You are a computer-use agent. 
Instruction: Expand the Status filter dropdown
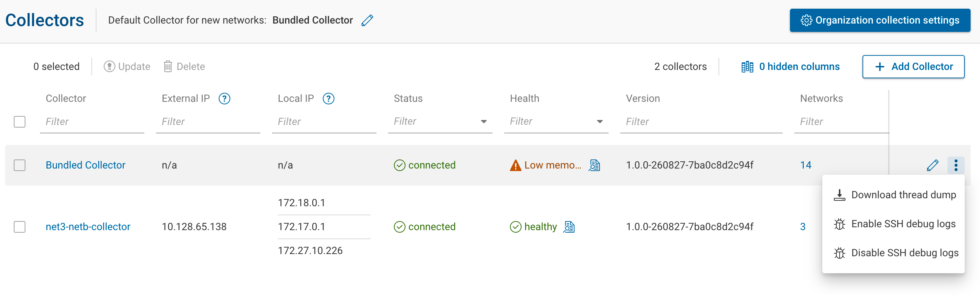click(483, 122)
